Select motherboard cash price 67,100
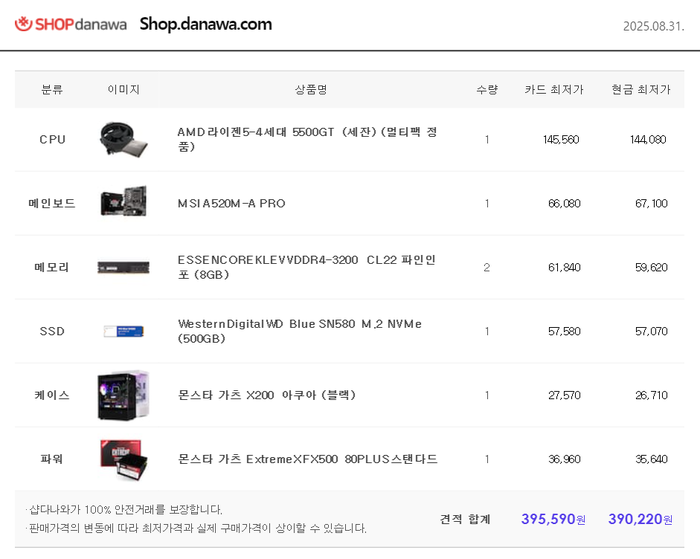Image resolution: width=700 pixels, height=559 pixels. pos(651,204)
